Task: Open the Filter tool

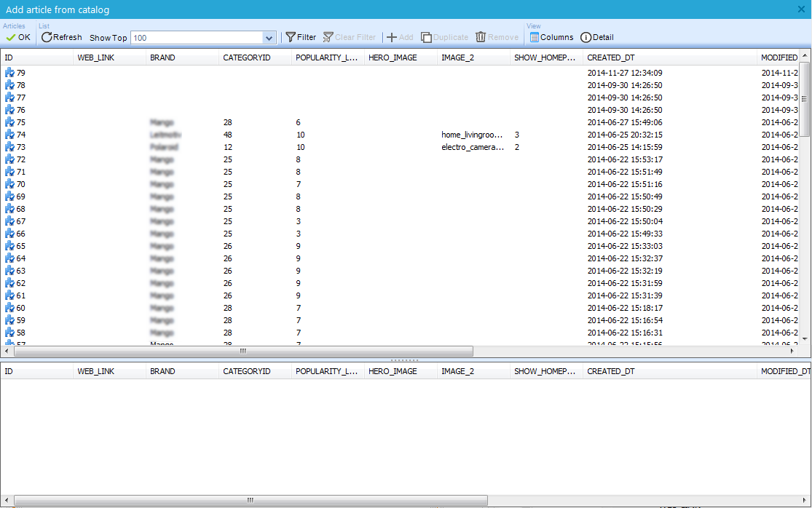Action: pyautogui.click(x=300, y=37)
